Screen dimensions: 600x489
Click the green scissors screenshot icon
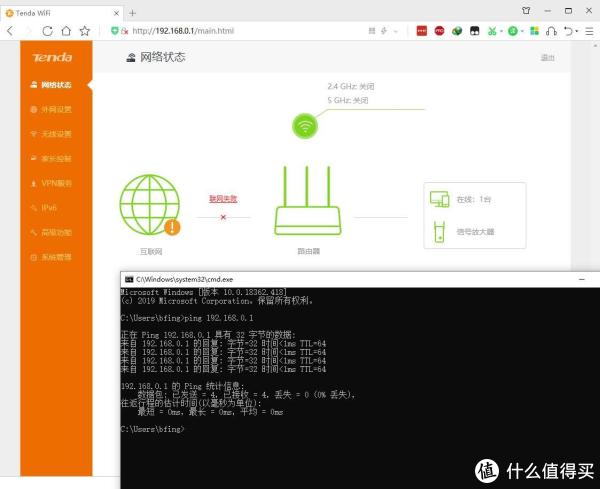tap(492, 31)
